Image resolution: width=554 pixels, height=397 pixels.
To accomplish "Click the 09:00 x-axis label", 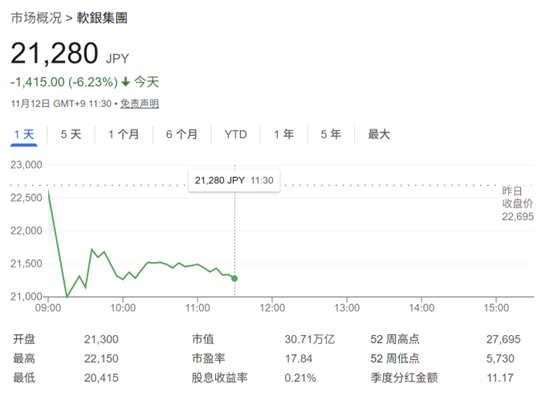I will 48,308.
